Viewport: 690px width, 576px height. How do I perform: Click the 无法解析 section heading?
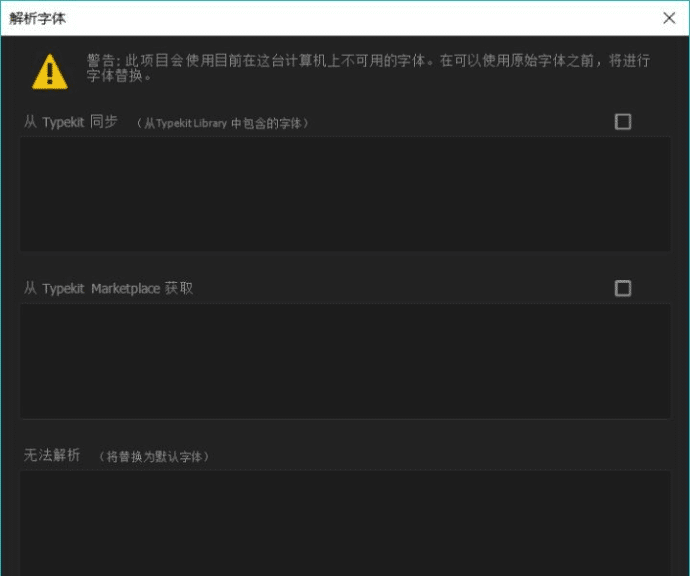click(52, 455)
